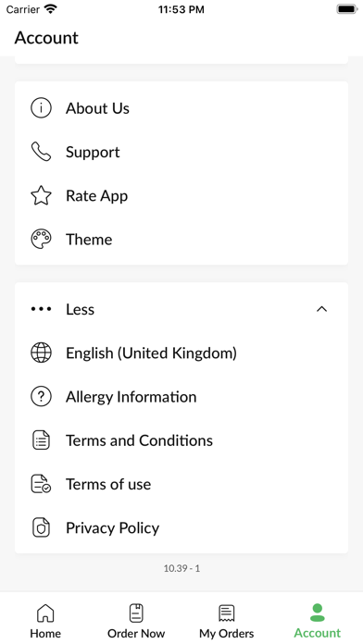Open the Privacy Policy link
Image resolution: width=363 pixels, height=644 pixels.
[113, 527]
